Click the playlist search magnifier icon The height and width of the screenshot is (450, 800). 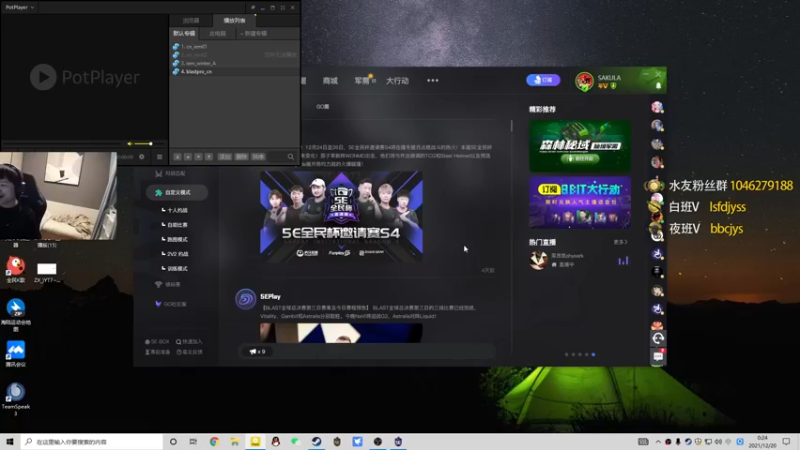[x=291, y=157]
